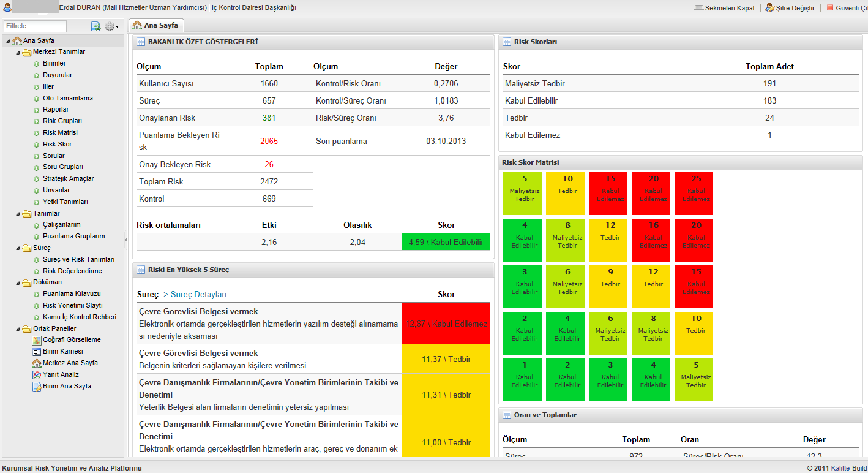Collapse the Ana Sayfa root tree node
This screenshot has height=473, width=868.
pyautogui.click(x=8, y=41)
